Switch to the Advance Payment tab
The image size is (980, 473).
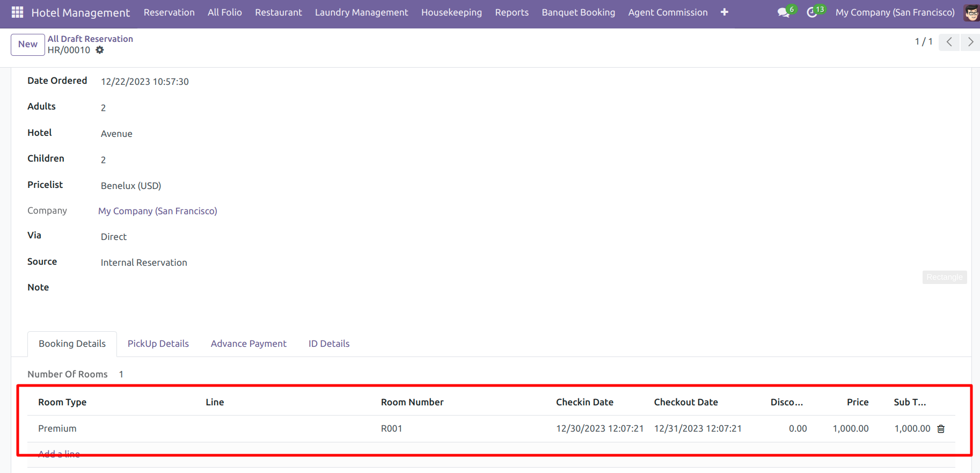coord(248,344)
